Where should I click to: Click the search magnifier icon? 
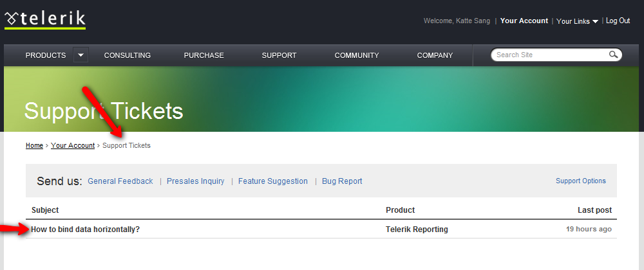click(613, 55)
